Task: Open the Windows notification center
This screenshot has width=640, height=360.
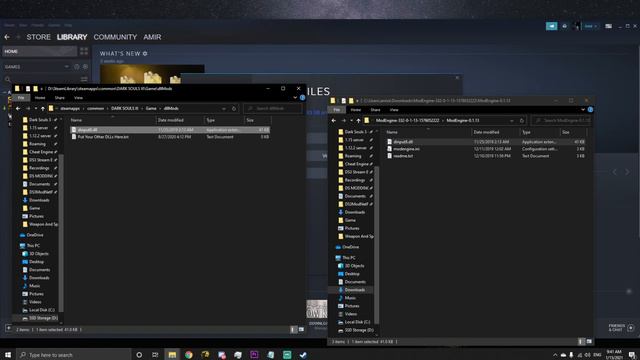Action: (x=632, y=355)
